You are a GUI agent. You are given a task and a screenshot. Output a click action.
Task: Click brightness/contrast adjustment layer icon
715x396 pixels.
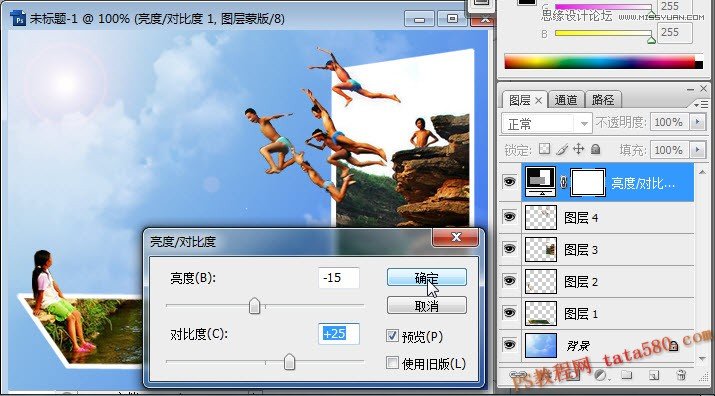pos(541,182)
